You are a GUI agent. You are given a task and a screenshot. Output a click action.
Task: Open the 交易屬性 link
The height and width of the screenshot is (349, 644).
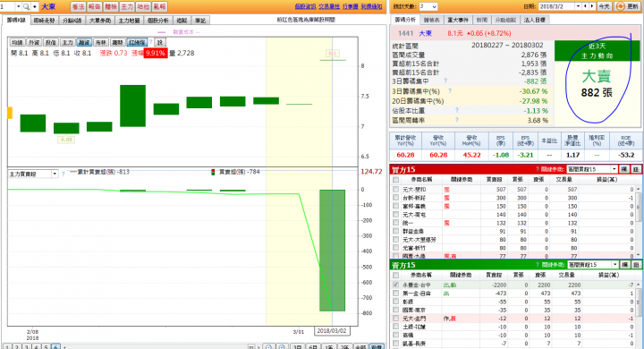pyautogui.click(x=329, y=6)
